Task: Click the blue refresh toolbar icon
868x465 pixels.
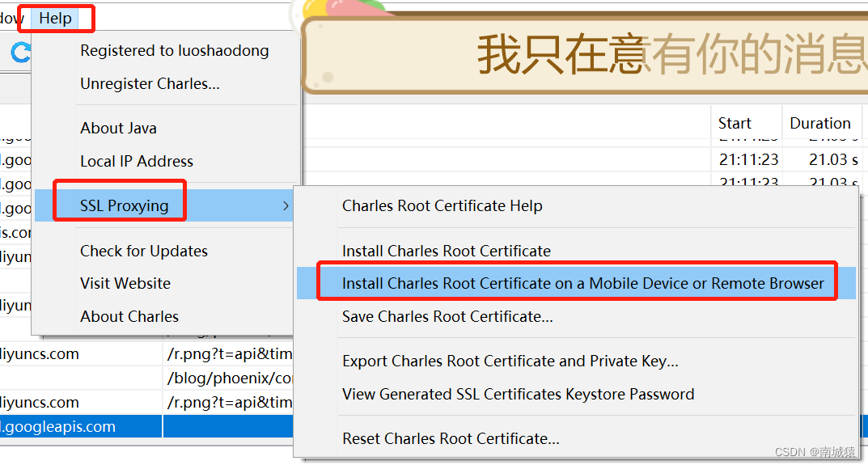Action: pyautogui.click(x=20, y=53)
